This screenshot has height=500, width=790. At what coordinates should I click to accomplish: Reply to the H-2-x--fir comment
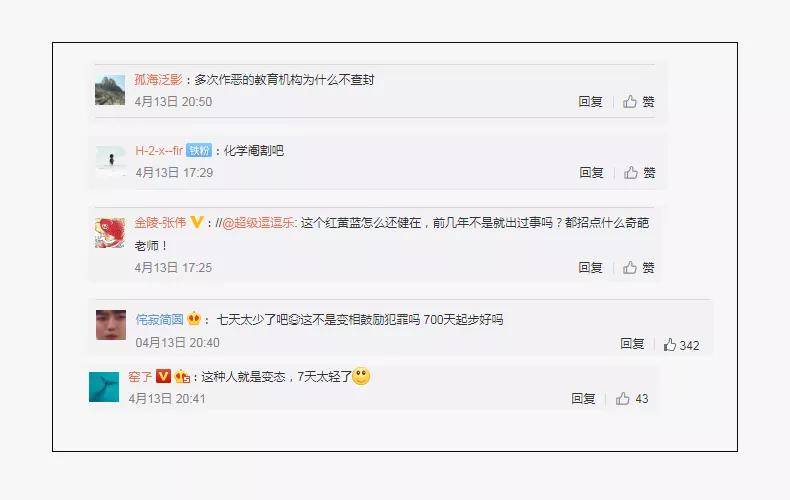pos(591,173)
